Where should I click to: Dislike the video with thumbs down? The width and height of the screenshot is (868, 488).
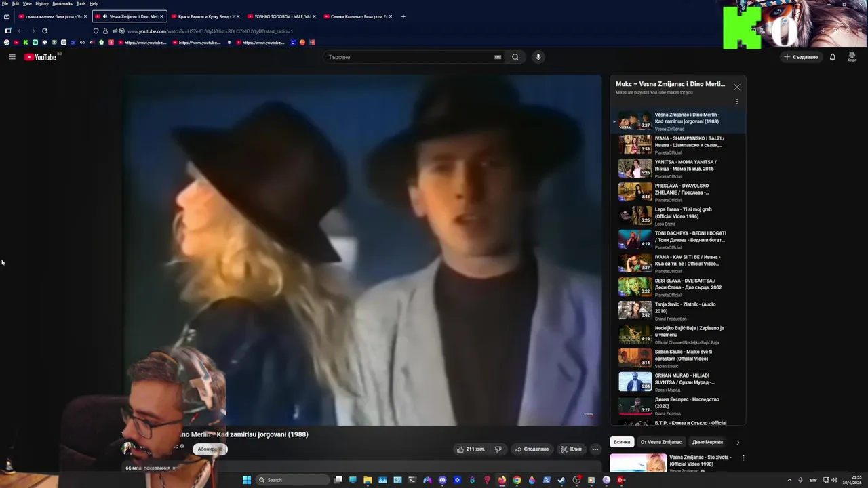[498, 449]
